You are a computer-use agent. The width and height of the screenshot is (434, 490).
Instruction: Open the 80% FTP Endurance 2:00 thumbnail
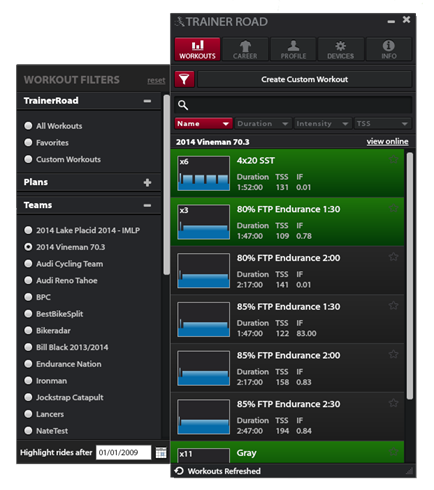coord(203,271)
